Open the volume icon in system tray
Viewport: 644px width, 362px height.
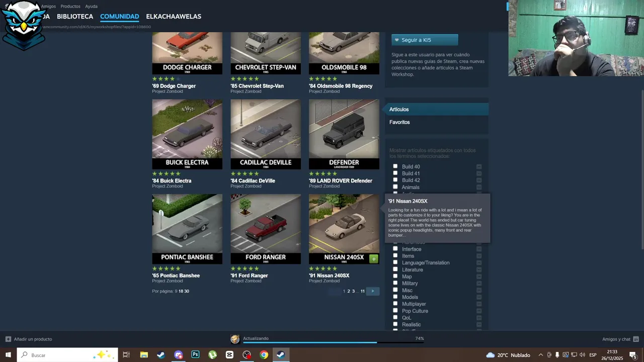click(x=582, y=355)
